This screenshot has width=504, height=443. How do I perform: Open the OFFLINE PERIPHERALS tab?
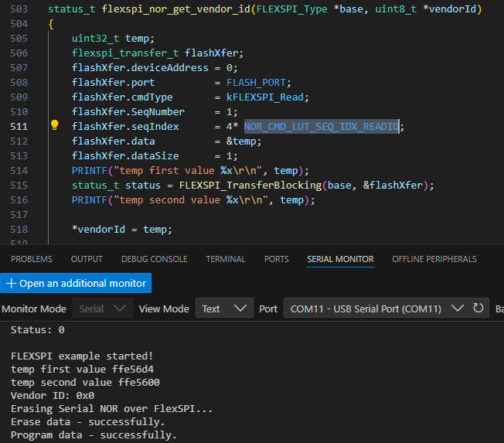click(x=434, y=259)
